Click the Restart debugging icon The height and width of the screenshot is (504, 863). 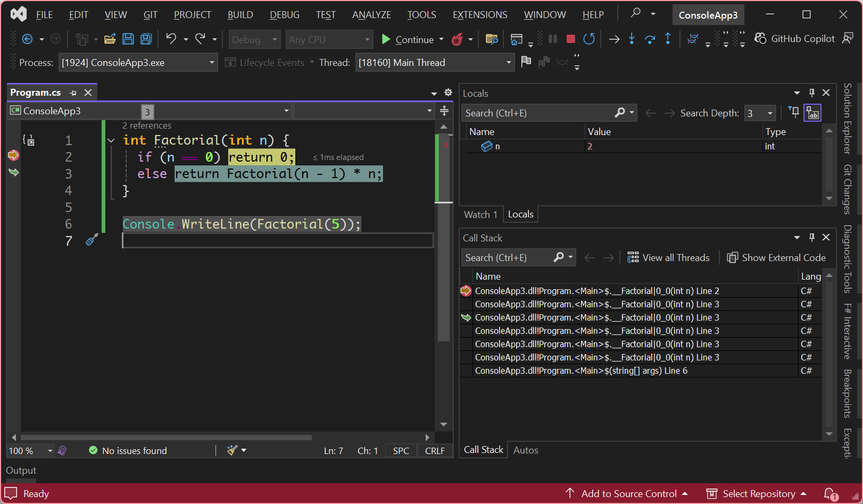588,39
